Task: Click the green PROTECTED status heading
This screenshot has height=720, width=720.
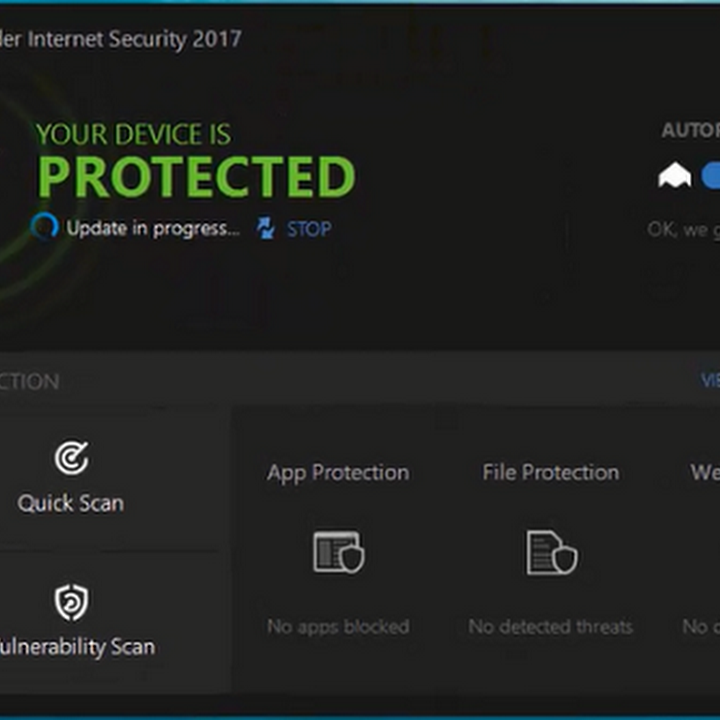Action: 196,177
